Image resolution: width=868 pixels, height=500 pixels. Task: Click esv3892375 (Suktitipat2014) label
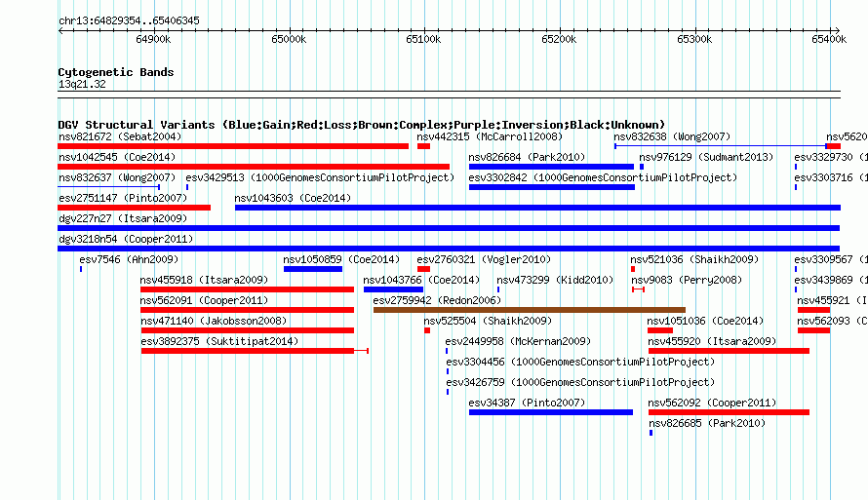[x=219, y=341]
